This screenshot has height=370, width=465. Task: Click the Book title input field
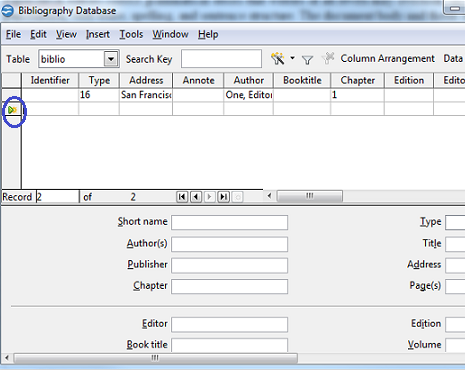pos(229,345)
